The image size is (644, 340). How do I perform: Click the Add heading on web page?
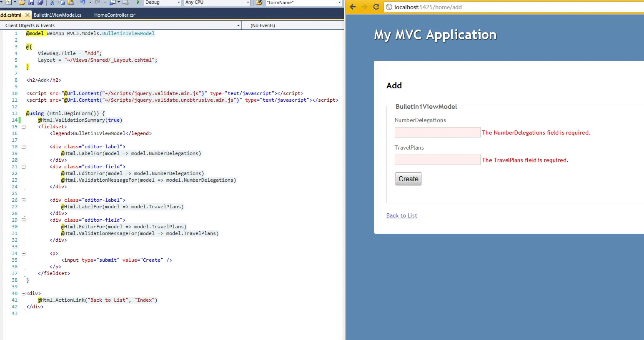(394, 85)
